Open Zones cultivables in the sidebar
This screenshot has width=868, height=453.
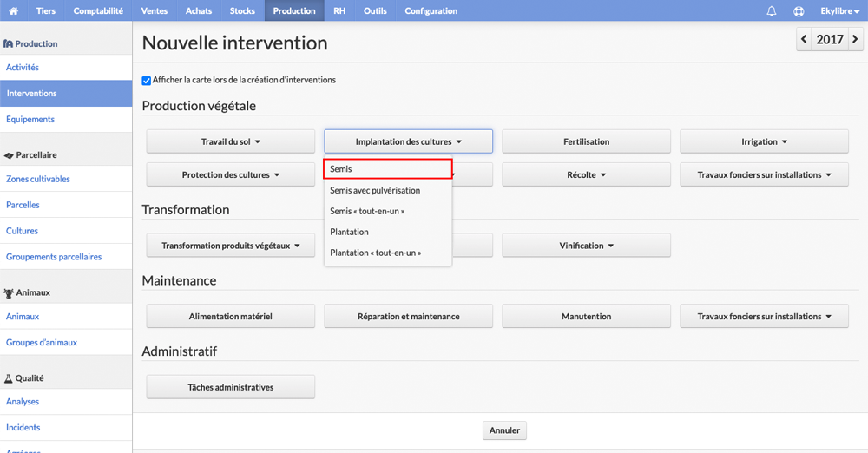66,179
